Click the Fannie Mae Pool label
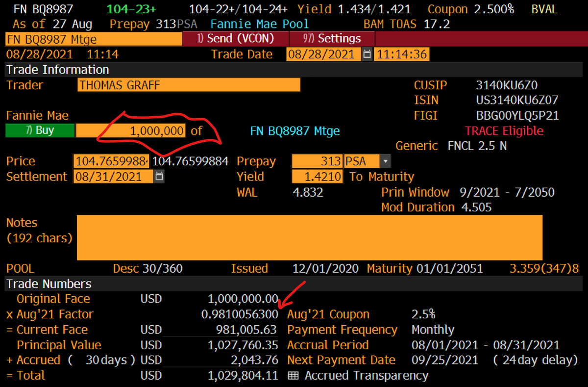The image size is (588, 387). pos(260,24)
